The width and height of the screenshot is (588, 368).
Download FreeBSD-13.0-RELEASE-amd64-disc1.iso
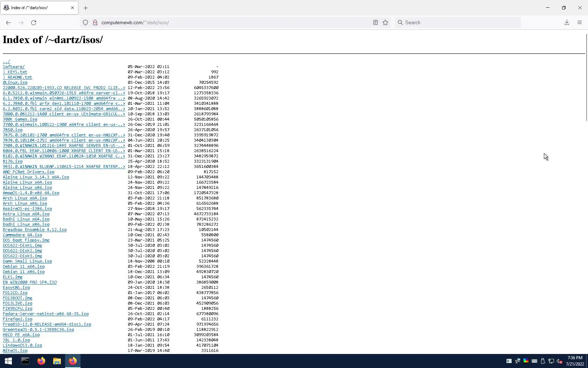pos(47,324)
